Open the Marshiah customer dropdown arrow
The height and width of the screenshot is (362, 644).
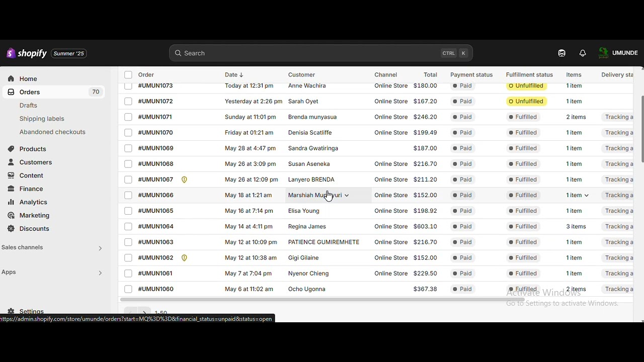[x=347, y=195]
